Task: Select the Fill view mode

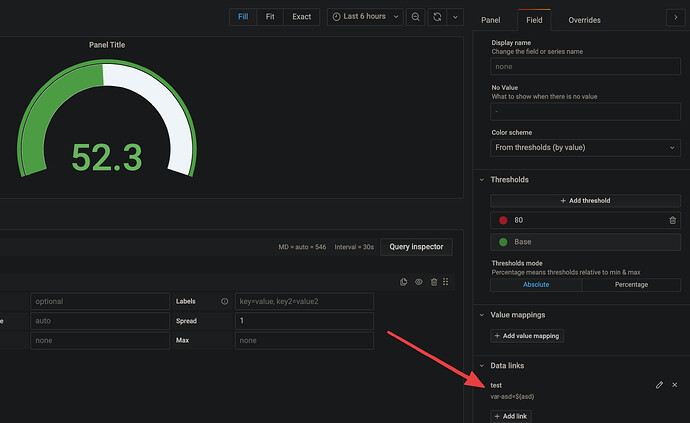Action: [x=243, y=17]
